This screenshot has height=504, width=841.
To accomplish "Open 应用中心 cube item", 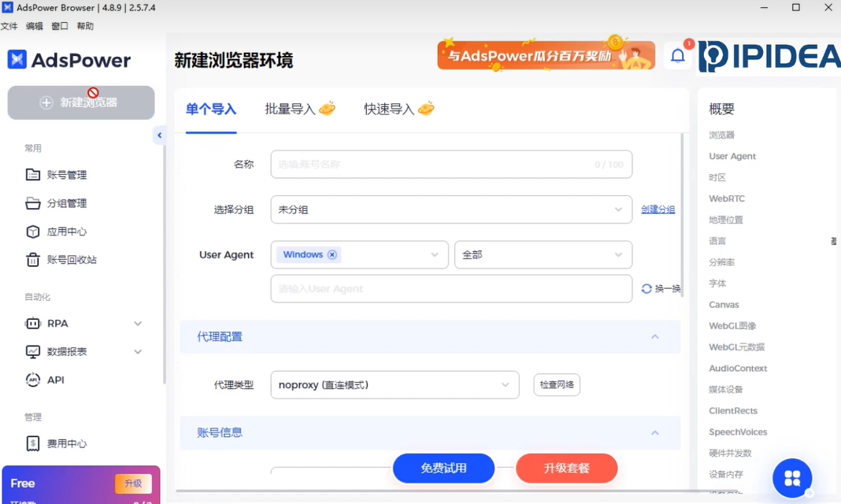I will pyautogui.click(x=57, y=232).
